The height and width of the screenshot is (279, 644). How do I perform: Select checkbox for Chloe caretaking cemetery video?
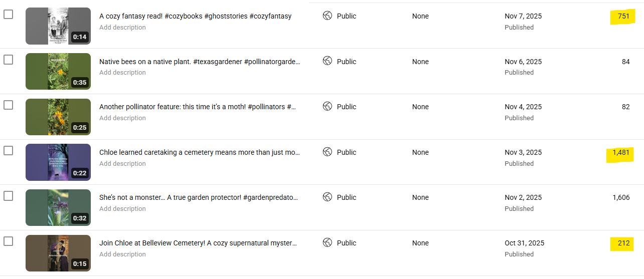point(9,151)
